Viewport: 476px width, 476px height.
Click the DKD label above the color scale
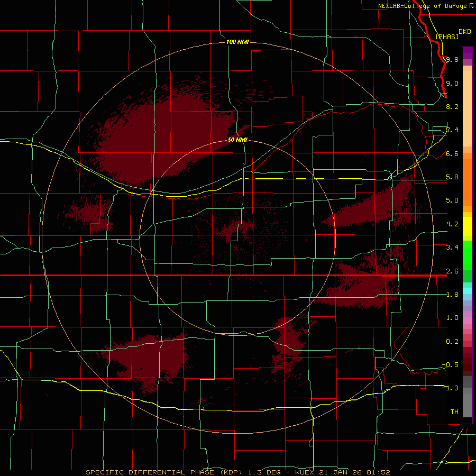[465, 32]
